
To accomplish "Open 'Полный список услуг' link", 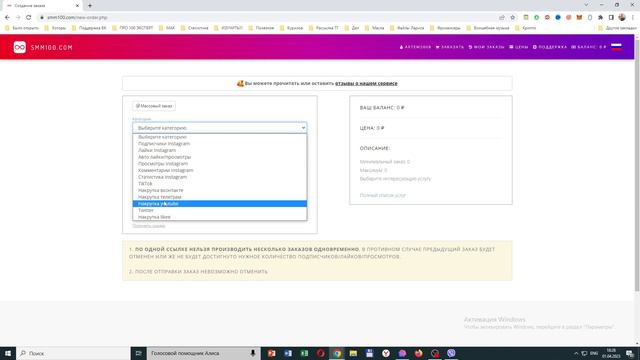I will click(382, 196).
